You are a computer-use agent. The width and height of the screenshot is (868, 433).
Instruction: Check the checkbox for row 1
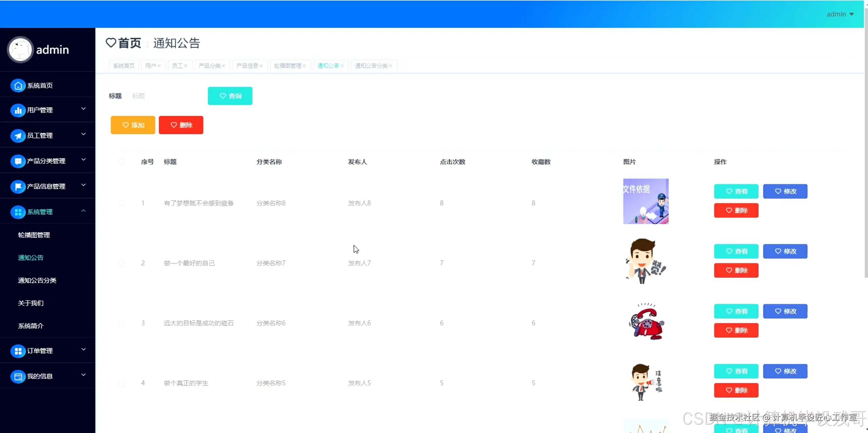(x=122, y=203)
